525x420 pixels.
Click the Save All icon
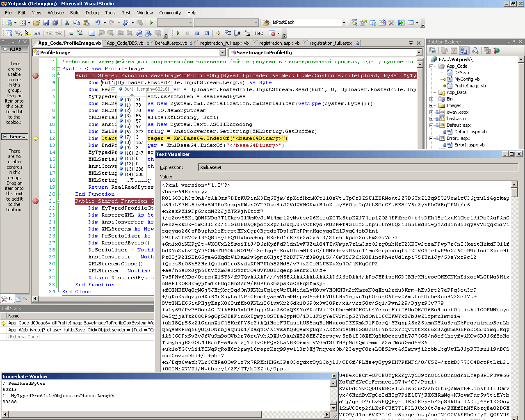(x=55, y=23)
